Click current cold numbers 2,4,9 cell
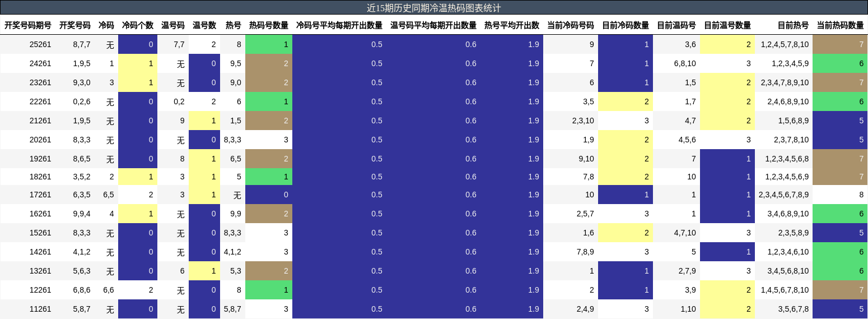The width and height of the screenshot is (868, 319). (x=585, y=309)
